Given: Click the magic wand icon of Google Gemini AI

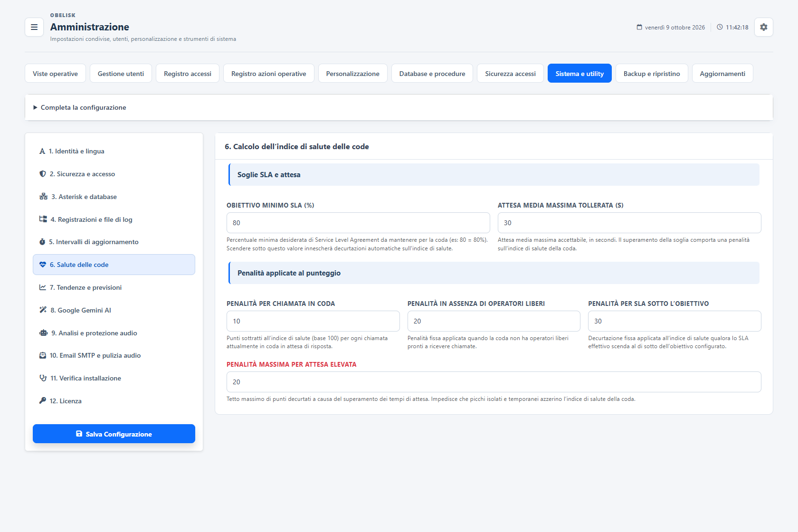Looking at the screenshot, I should pos(43,310).
